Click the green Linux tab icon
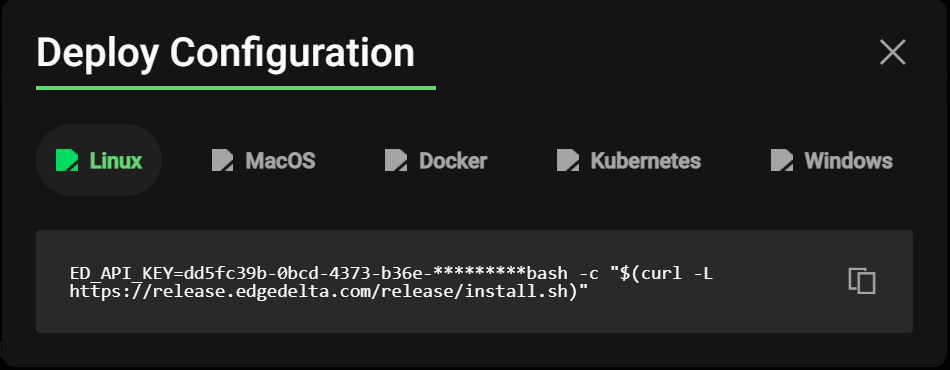 point(67,160)
